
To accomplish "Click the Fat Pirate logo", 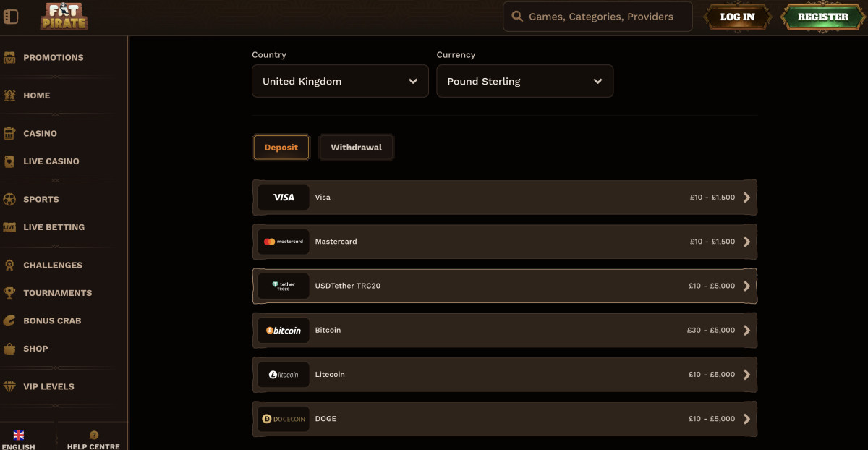I will pos(64,17).
